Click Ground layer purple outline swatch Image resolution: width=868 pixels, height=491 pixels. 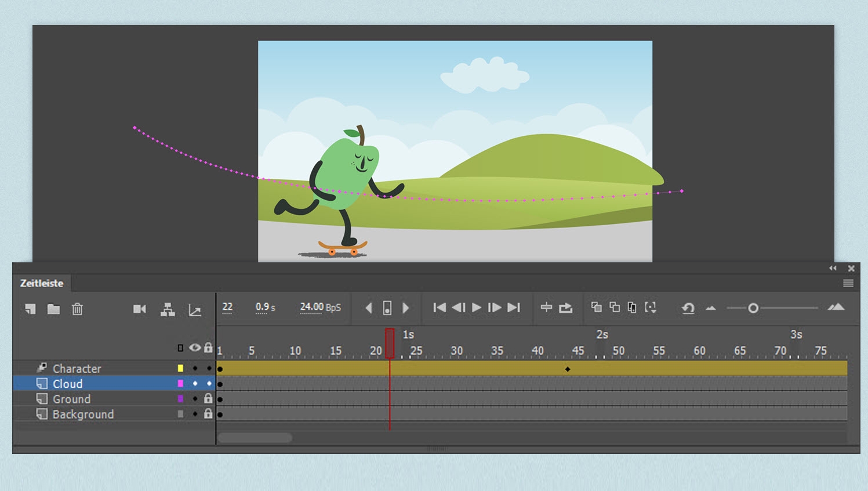click(180, 399)
